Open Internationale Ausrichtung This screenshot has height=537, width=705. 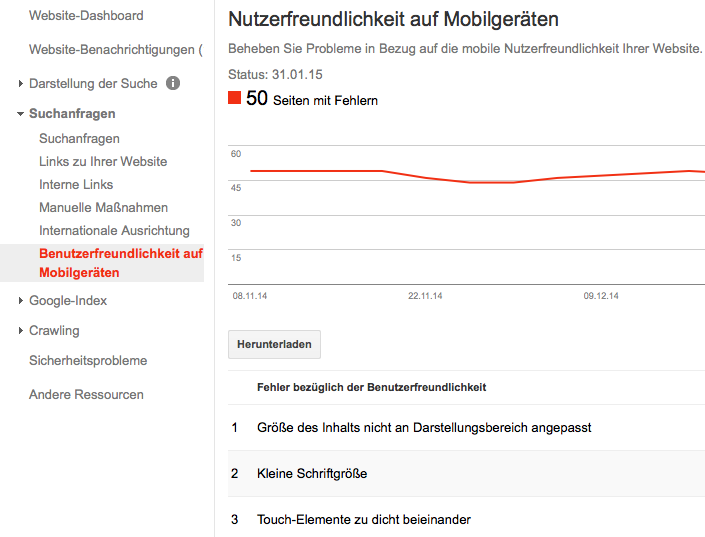pos(114,230)
